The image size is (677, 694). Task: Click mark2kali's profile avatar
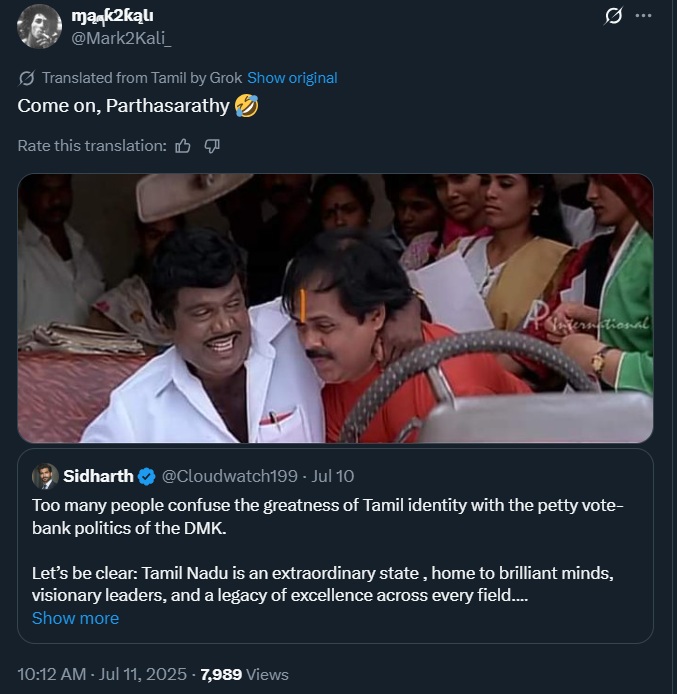tap(39, 26)
